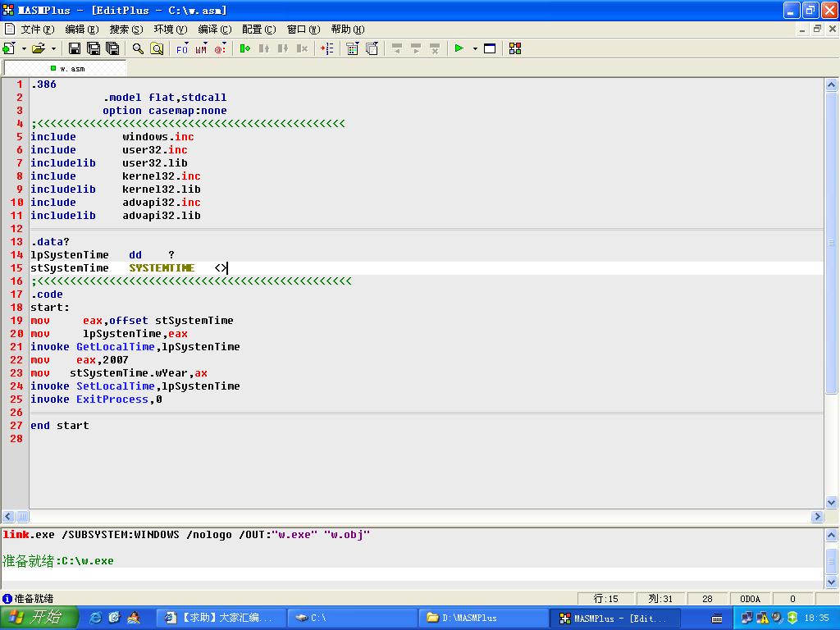Open the colored grid table toolbar icon
The image size is (840, 630).
352,48
